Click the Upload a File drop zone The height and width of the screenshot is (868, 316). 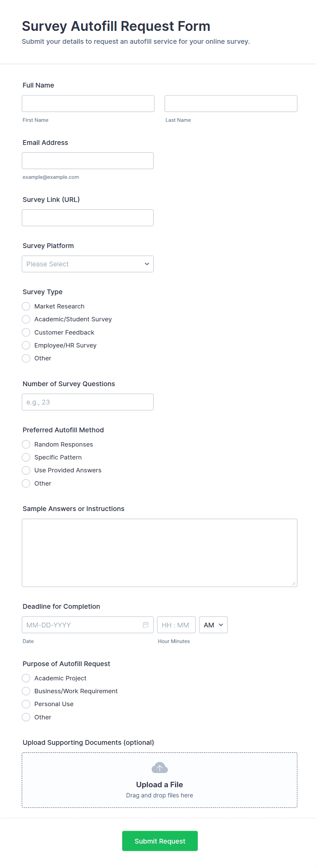click(159, 780)
